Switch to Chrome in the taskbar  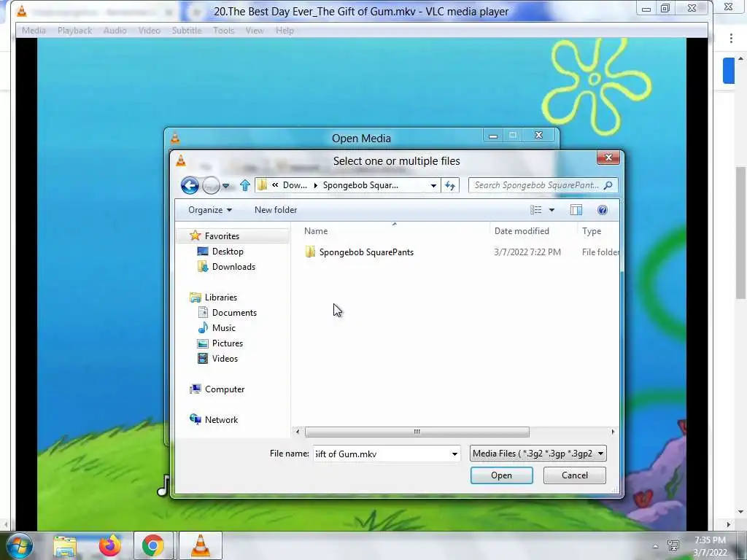(152, 545)
